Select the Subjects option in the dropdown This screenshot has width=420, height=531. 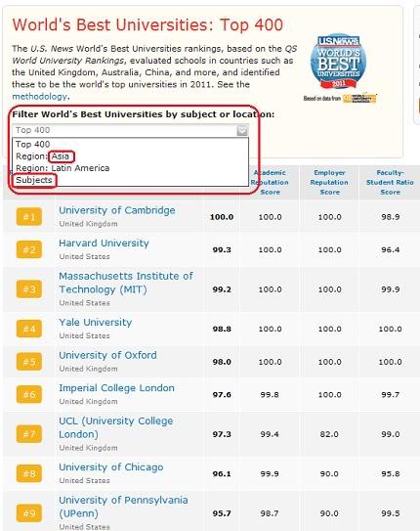34,180
